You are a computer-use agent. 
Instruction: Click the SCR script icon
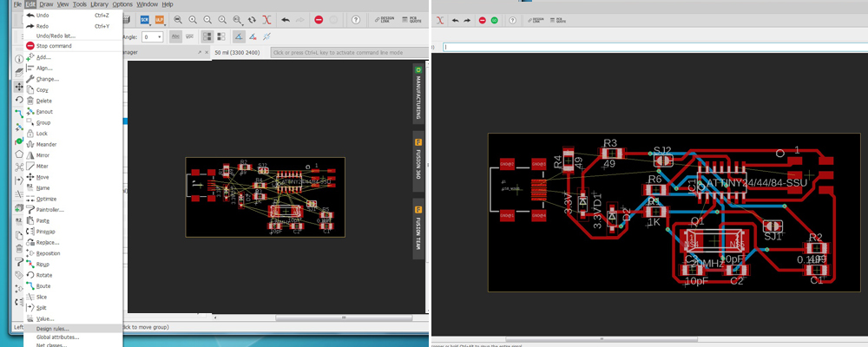tap(145, 20)
